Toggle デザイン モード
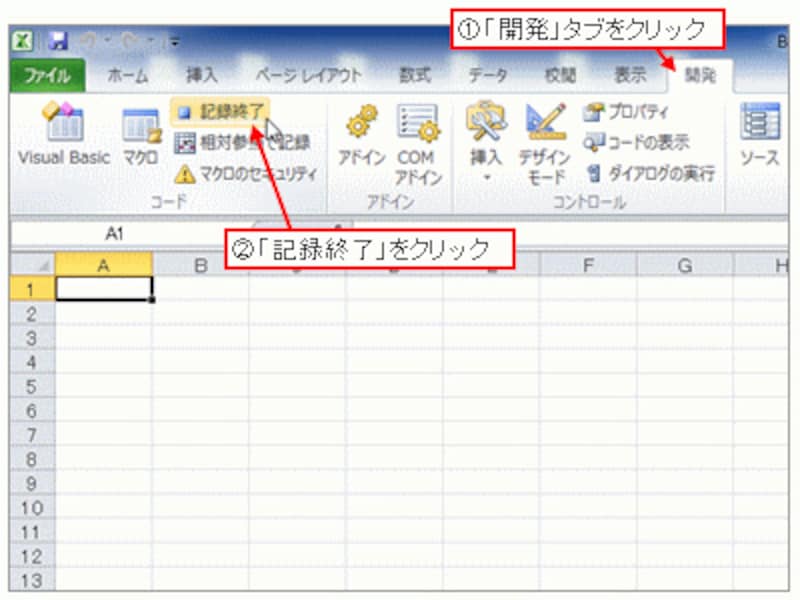 (x=545, y=145)
